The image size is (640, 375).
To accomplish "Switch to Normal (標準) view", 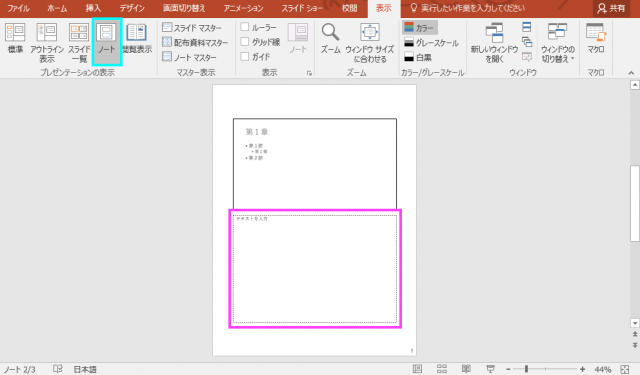I will click(x=15, y=39).
